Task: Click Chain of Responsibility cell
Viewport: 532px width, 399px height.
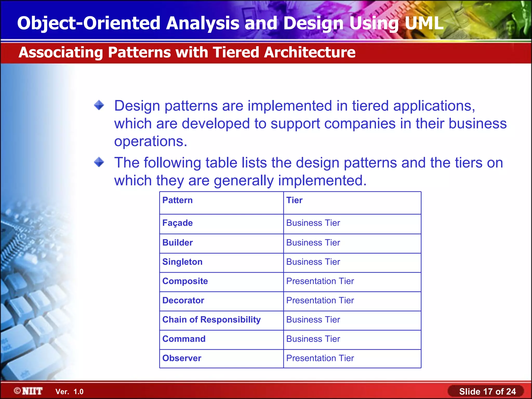Action: (x=211, y=320)
